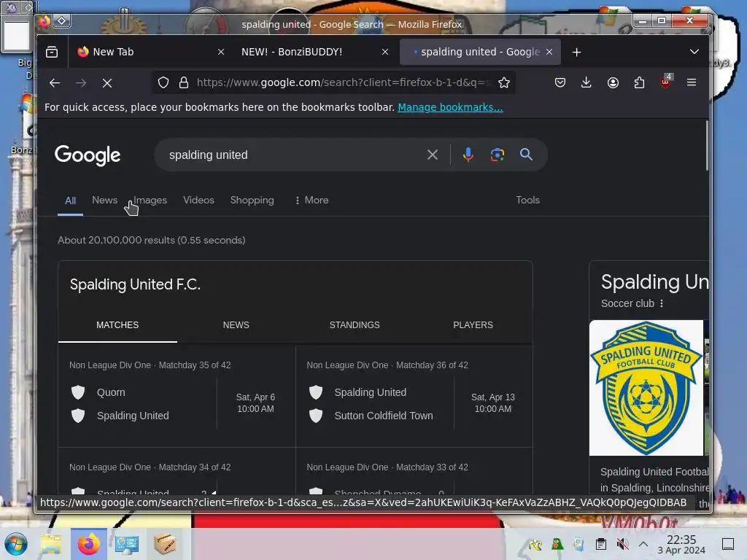Open the Firefox window menu diamond icon
The height and width of the screenshot is (560, 747).
tap(62, 20)
